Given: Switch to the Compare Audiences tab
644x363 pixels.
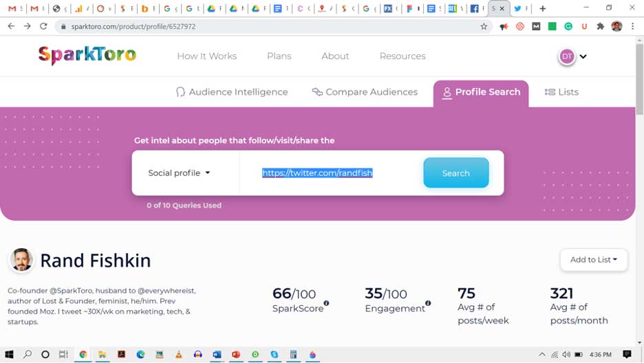Looking at the screenshot, I should coord(365,92).
